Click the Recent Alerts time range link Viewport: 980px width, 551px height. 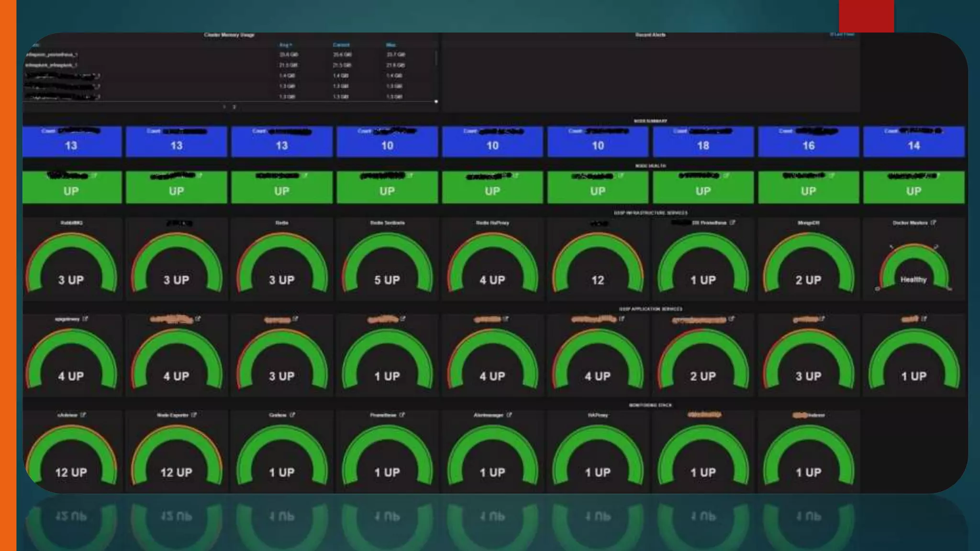tap(842, 34)
